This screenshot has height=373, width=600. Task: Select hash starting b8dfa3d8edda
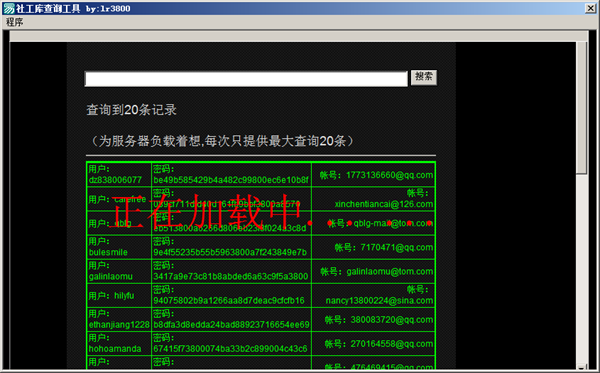(x=231, y=325)
